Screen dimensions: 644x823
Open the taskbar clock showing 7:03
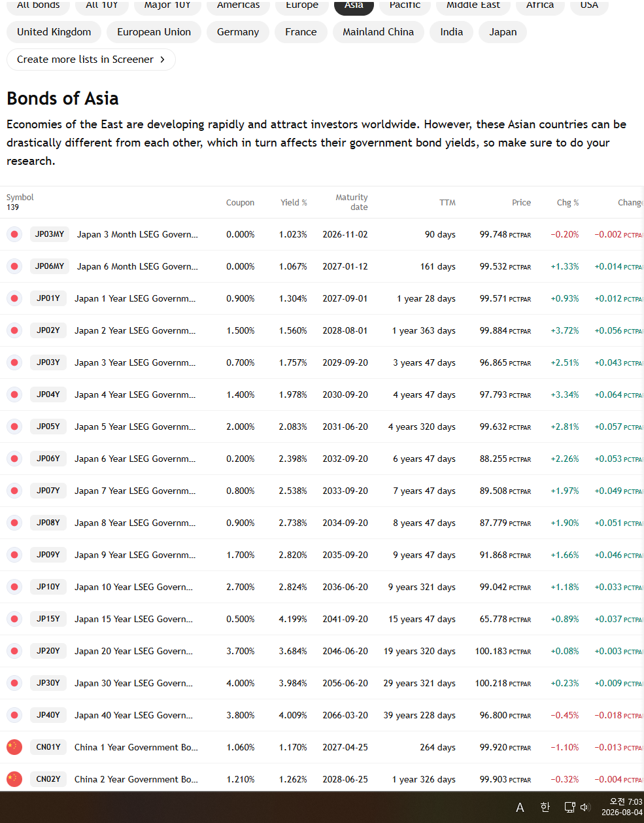(x=622, y=807)
